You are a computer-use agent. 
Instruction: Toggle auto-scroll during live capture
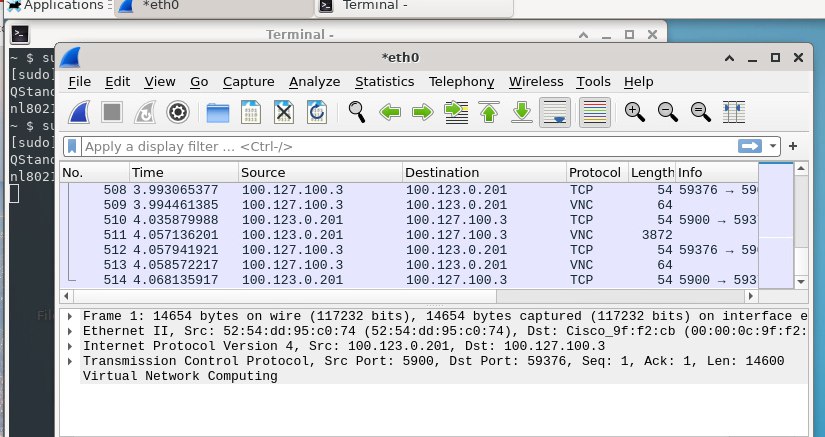click(555, 112)
